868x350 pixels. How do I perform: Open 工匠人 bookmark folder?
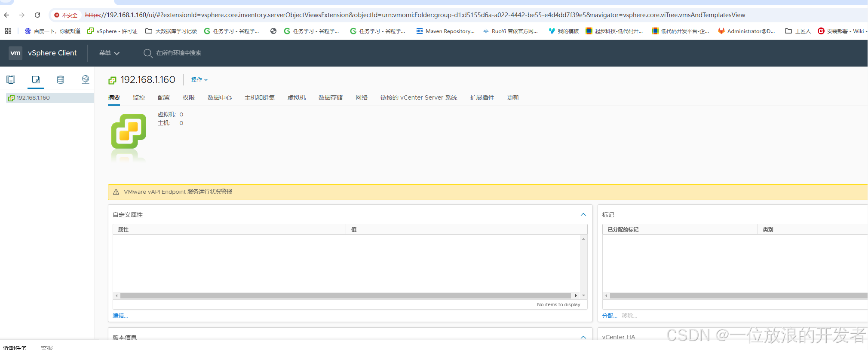pyautogui.click(x=798, y=31)
